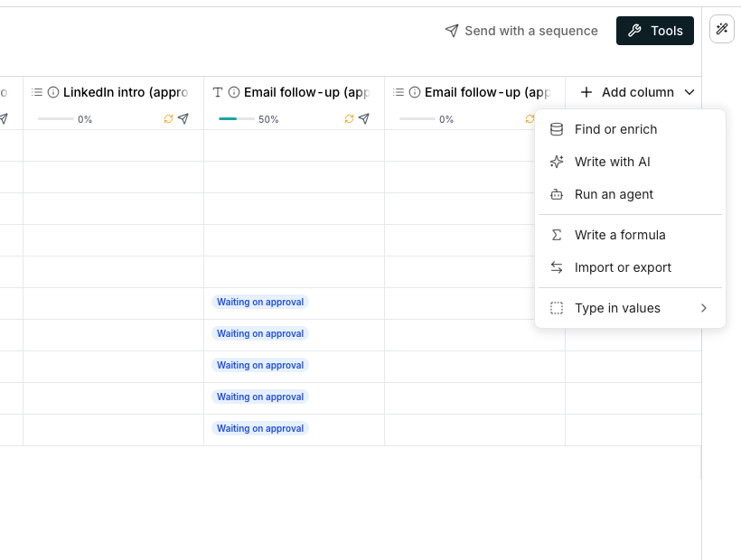Click the LinkedIn intro column list-type icon
The image size is (741, 560).
pyautogui.click(x=37, y=92)
